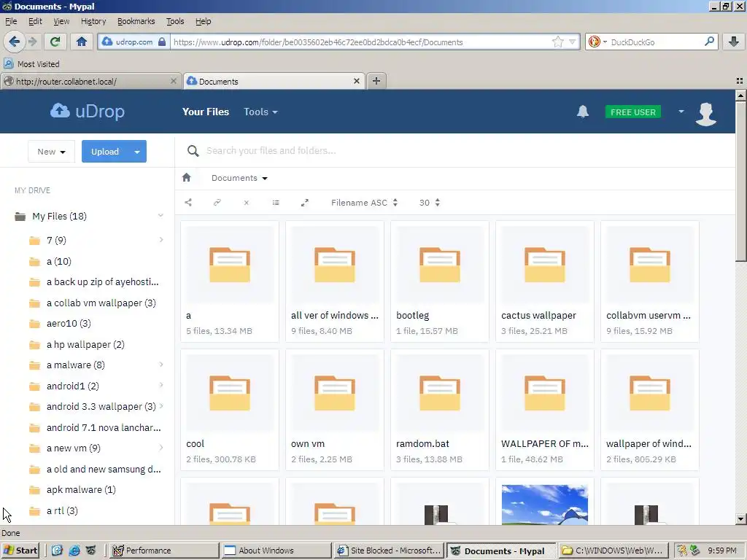
Task: Open the landscape image thumbnail
Action: tap(544, 505)
